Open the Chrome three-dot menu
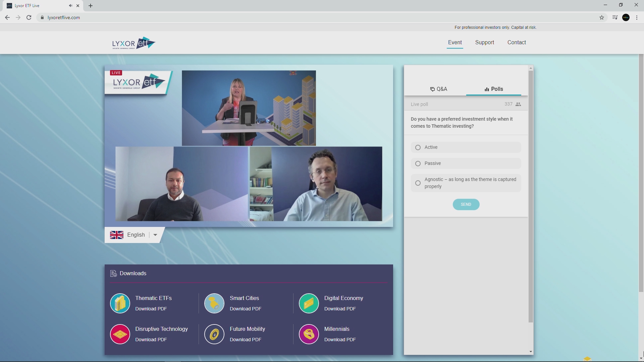This screenshot has height=362, width=644. pos(637,17)
